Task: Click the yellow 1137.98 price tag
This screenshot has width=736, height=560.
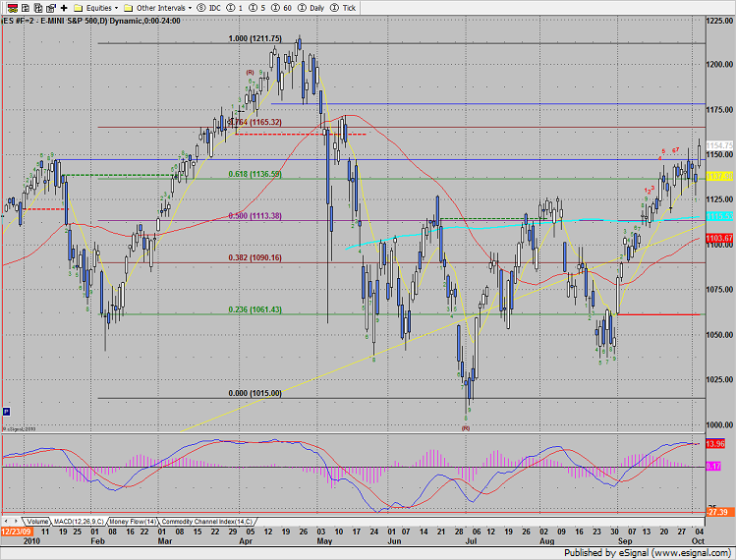Action: tap(719, 177)
